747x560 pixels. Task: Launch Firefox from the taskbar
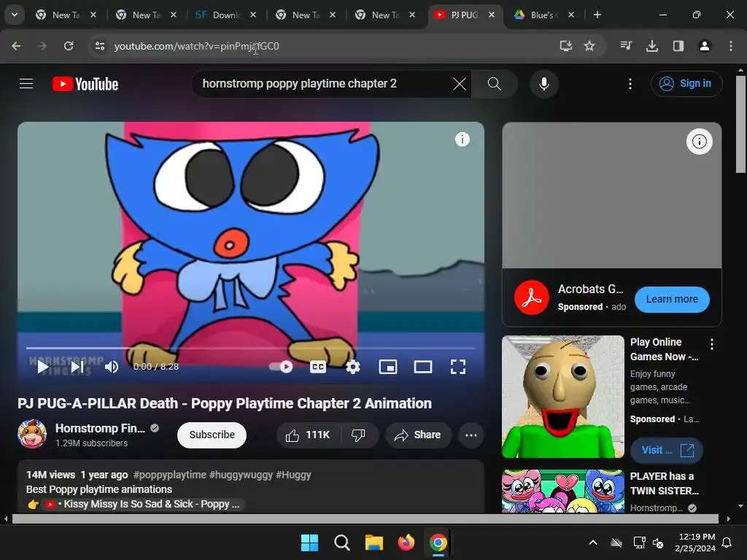point(406,542)
